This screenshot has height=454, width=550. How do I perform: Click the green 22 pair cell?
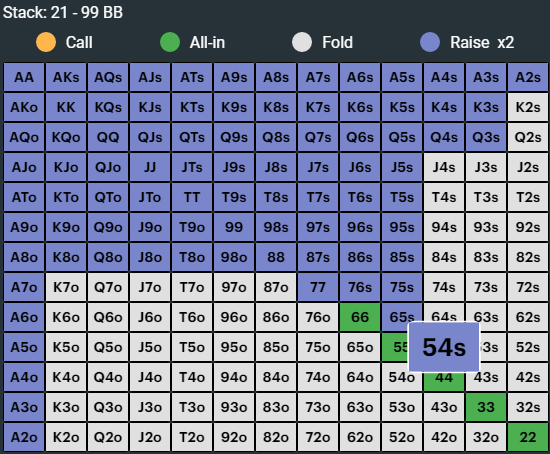point(528,437)
